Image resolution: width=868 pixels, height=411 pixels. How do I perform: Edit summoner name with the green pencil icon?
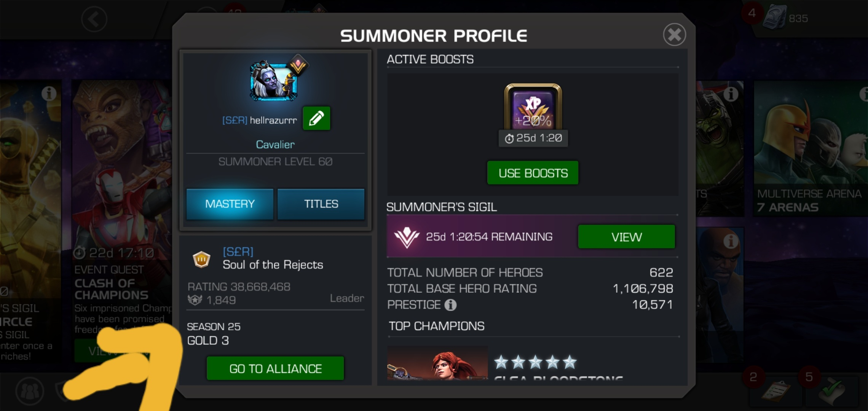316,118
